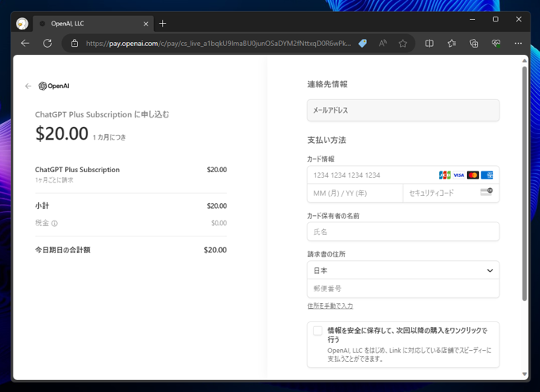
Task: Click the 1ヶ月ごとに請求 text
Action: click(54, 180)
